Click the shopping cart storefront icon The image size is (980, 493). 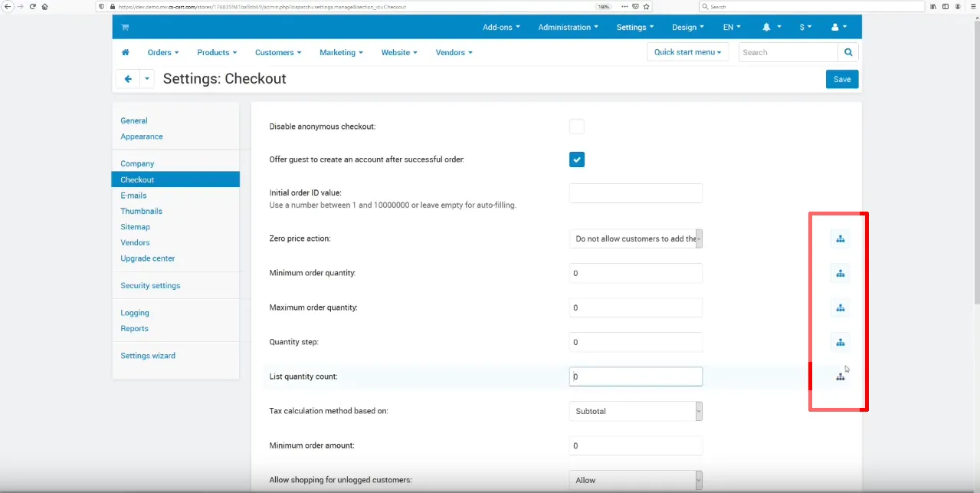click(125, 27)
